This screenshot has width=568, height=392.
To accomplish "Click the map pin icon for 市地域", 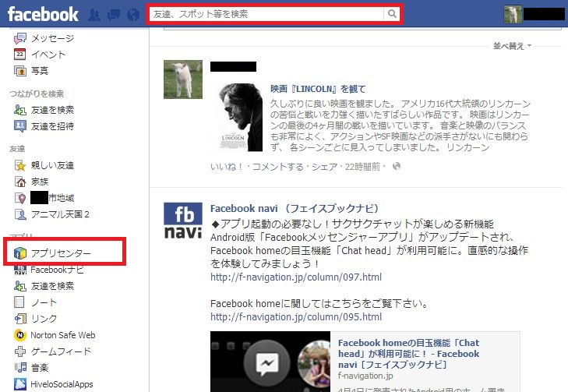I will tap(20, 198).
